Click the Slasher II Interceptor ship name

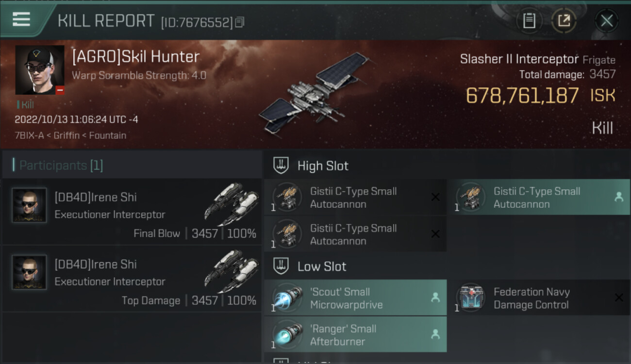pyautogui.click(x=519, y=59)
